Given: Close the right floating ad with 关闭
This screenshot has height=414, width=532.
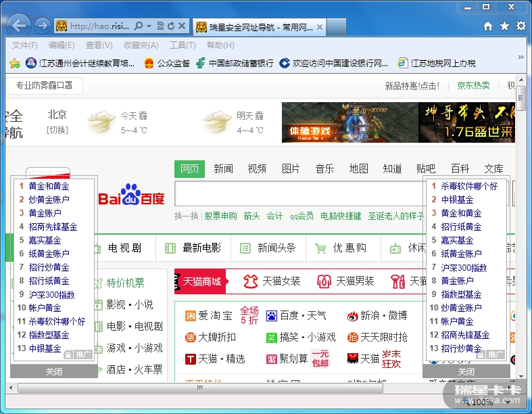Looking at the screenshot, I should tap(466, 371).
